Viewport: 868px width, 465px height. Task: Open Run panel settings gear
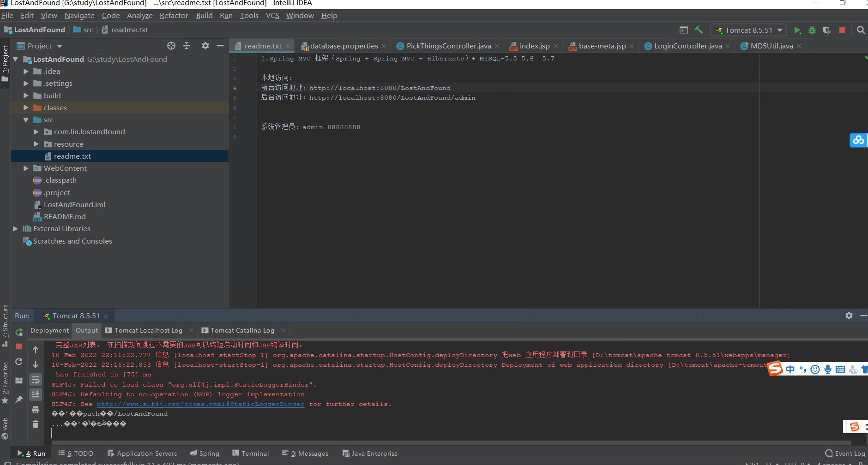click(x=849, y=316)
